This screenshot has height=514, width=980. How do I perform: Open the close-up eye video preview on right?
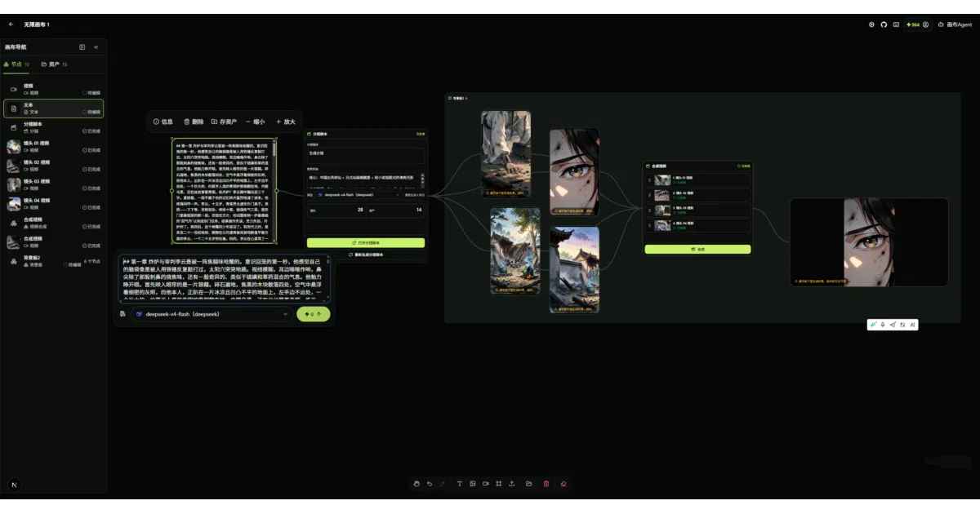tap(869, 241)
